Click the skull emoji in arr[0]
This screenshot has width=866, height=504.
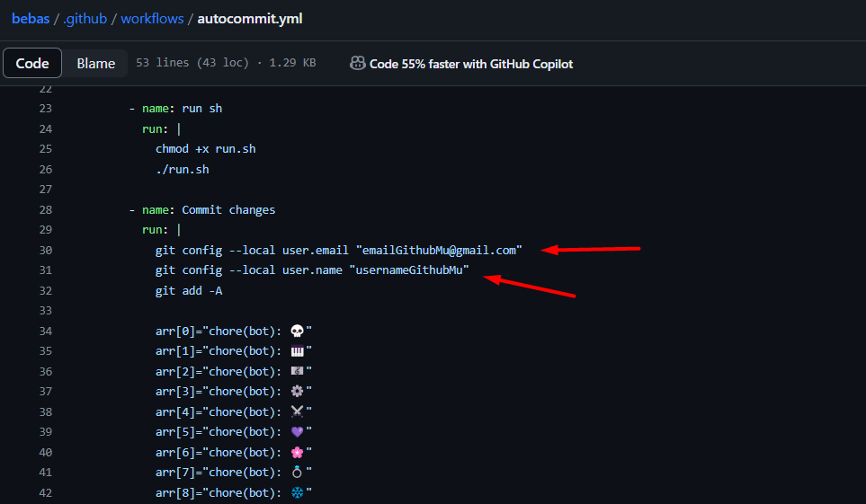298,331
